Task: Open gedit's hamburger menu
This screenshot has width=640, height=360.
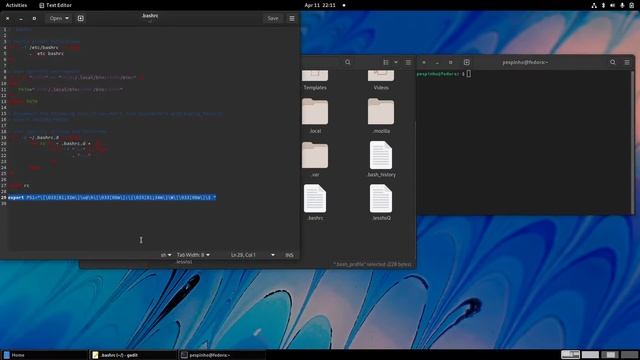Action: (292, 18)
